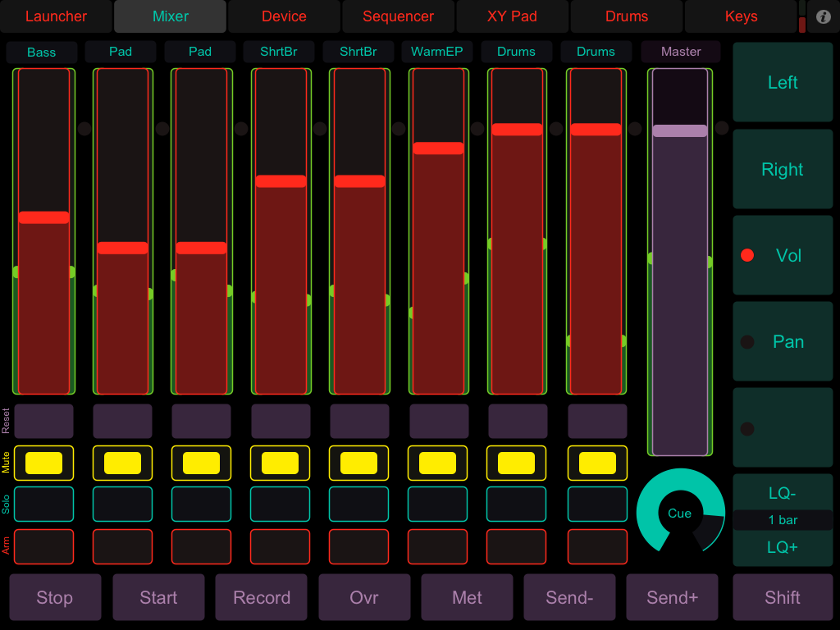
Task: Reset the second ShrtBr track
Action: click(359, 421)
